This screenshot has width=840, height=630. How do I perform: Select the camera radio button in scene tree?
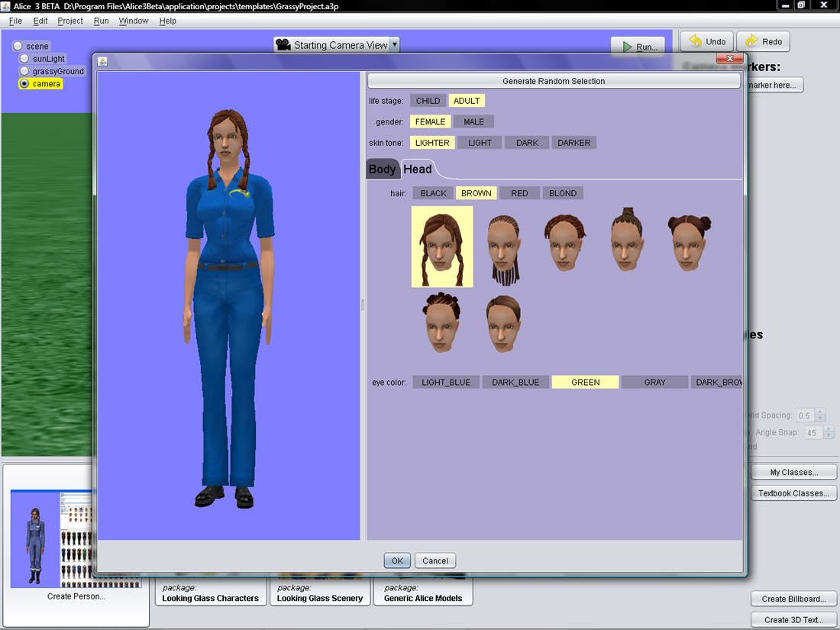click(x=24, y=84)
